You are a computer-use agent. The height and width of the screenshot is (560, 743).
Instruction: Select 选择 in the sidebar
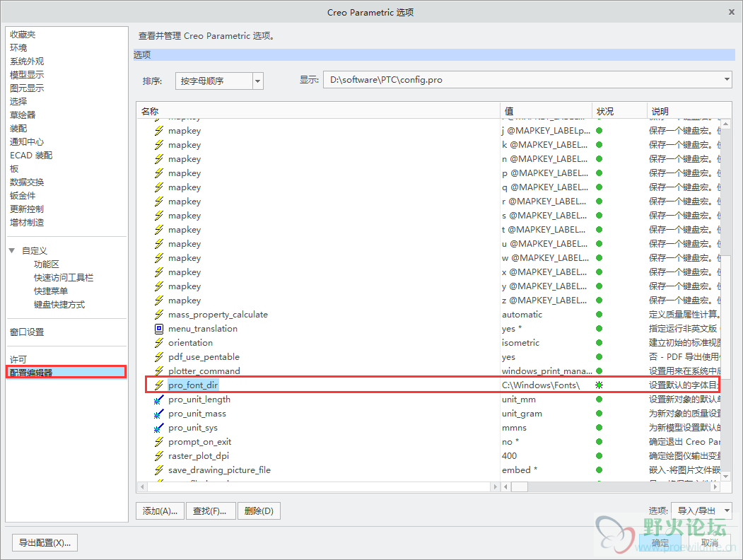(x=18, y=101)
